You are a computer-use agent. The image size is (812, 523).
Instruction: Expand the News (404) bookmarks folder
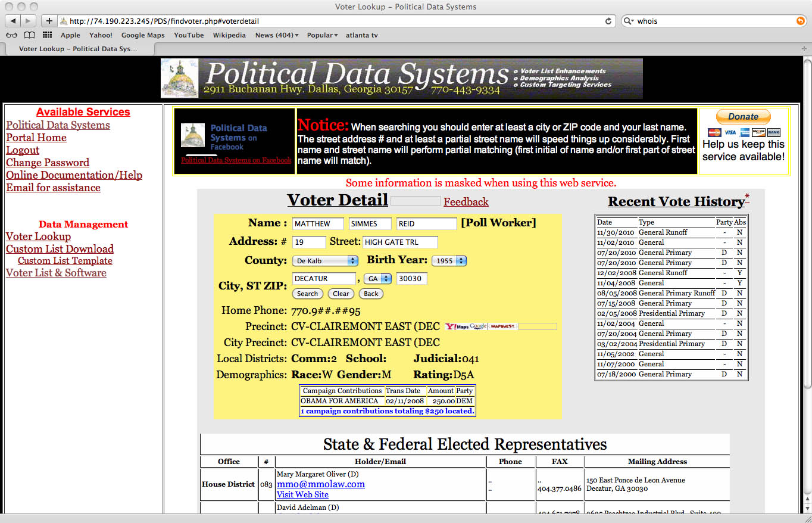pos(277,35)
